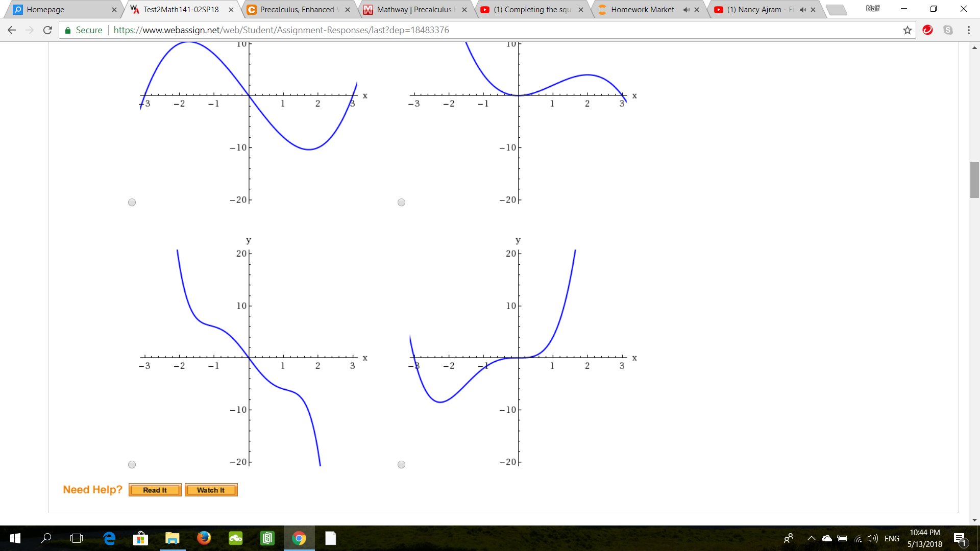Screen dimensions: 980x551
Task: Click the page vertical scrollbar thumb
Action: click(974, 180)
